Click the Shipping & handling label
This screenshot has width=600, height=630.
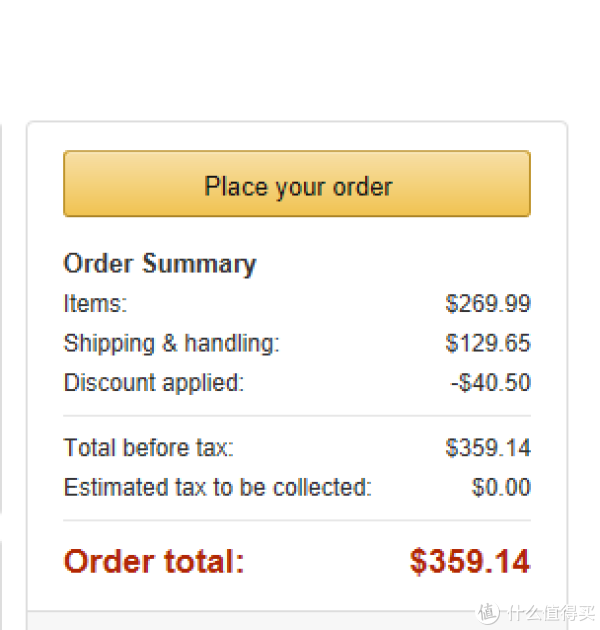(x=172, y=344)
